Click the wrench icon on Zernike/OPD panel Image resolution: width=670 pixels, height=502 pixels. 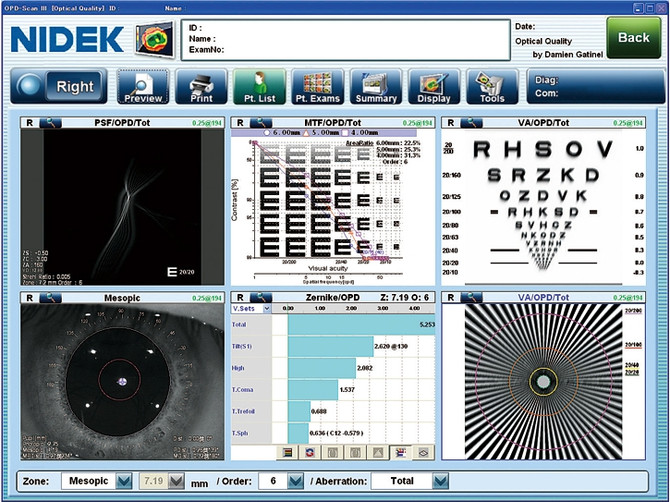pyautogui.click(x=260, y=297)
